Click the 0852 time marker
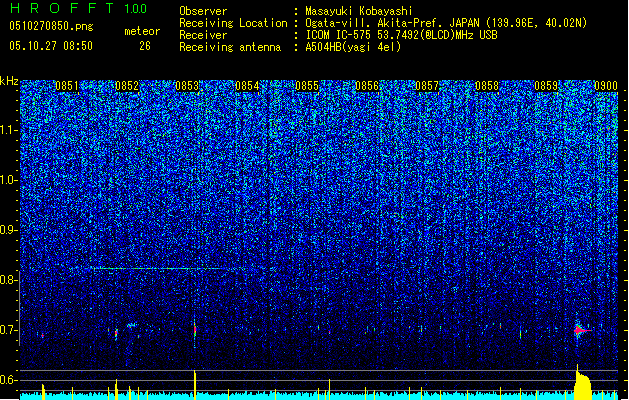 (x=127, y=86)
